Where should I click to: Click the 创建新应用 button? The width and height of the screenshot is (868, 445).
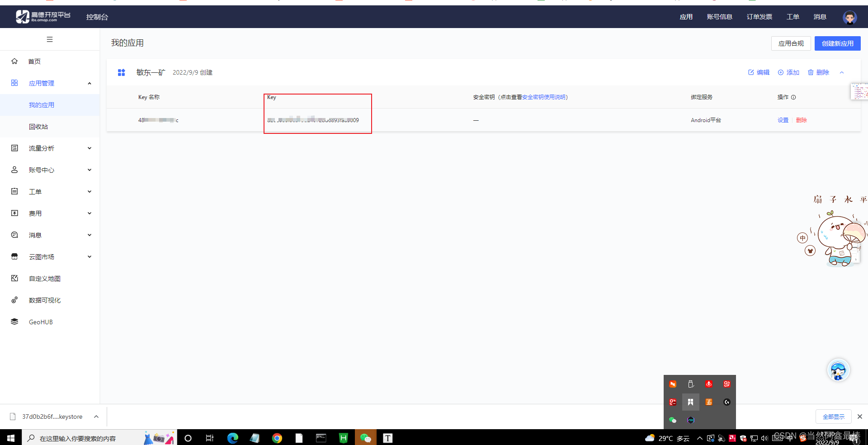[x=837, y=43]
